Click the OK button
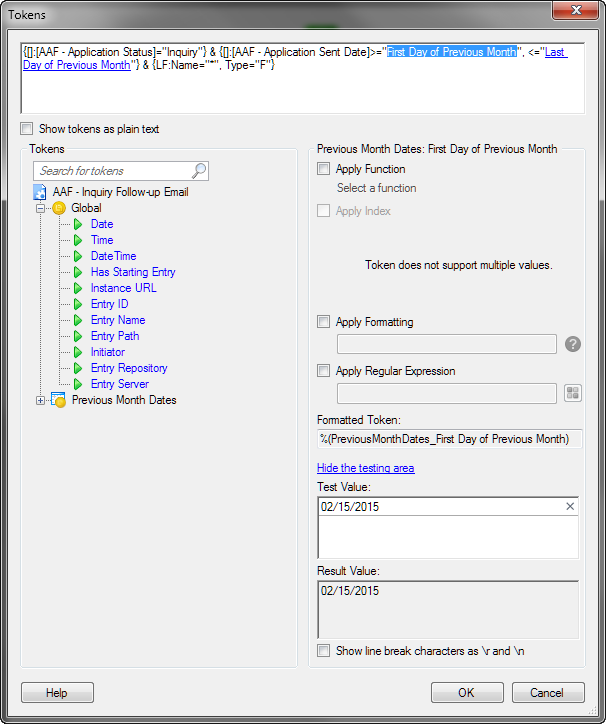The height and width of the screenshot is (724, 606). point(467,693)
